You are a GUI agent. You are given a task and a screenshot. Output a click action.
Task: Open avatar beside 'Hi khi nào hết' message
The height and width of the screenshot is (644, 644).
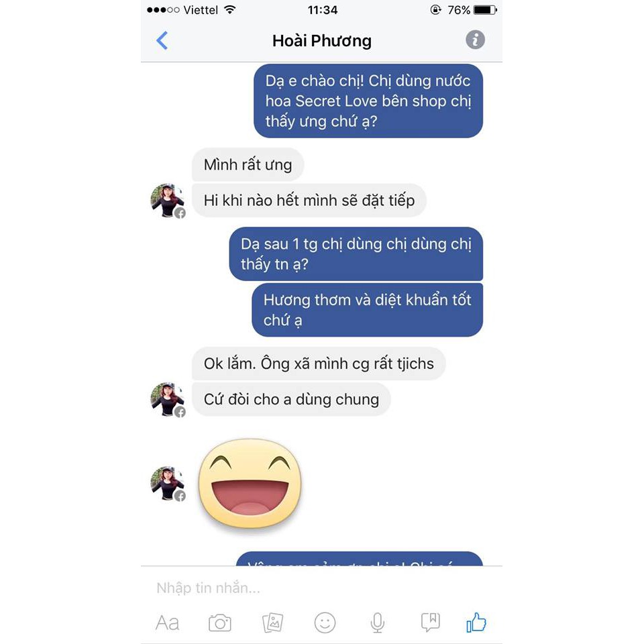pos(168,201)
